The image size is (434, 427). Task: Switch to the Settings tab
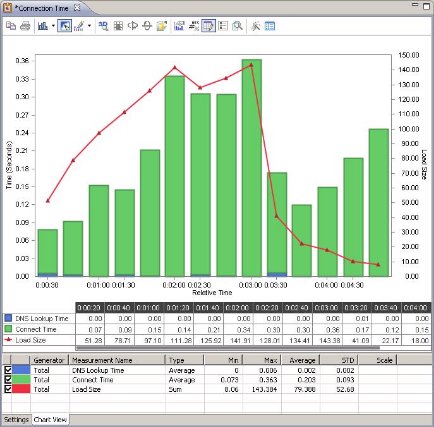(x=16, y=420)
